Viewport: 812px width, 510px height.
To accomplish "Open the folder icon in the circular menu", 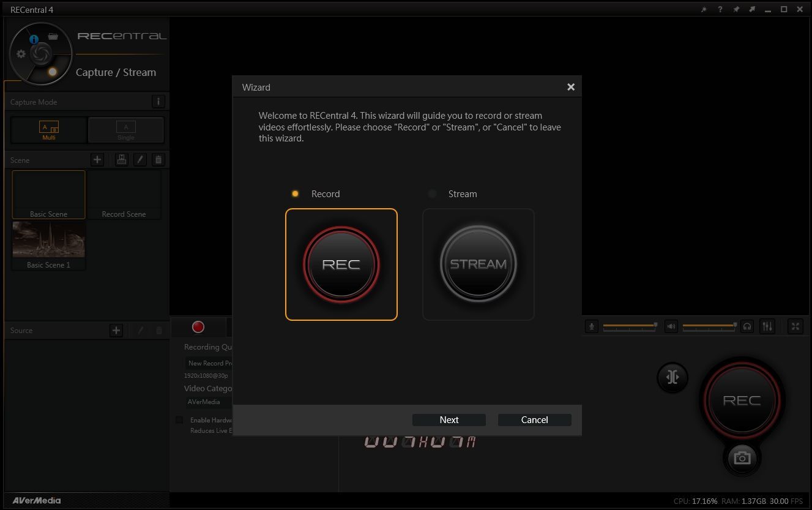I will [x=53, y=37].
